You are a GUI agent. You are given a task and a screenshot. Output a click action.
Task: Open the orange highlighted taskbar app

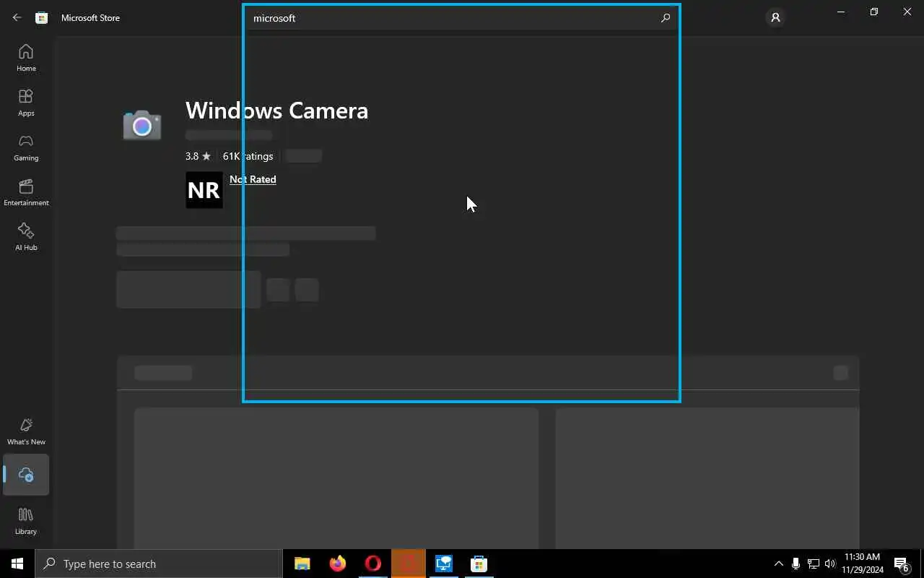(409, 564)
